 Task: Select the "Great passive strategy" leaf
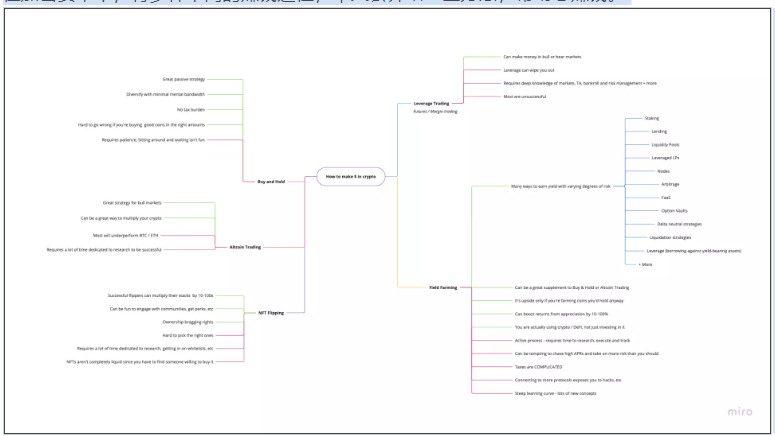pos(185,78)
